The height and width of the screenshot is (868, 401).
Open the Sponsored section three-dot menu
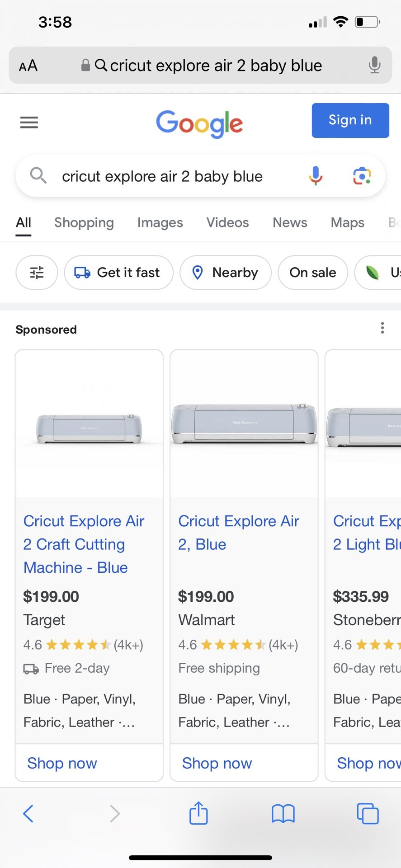pyautogui.click(x=382, y=327)
